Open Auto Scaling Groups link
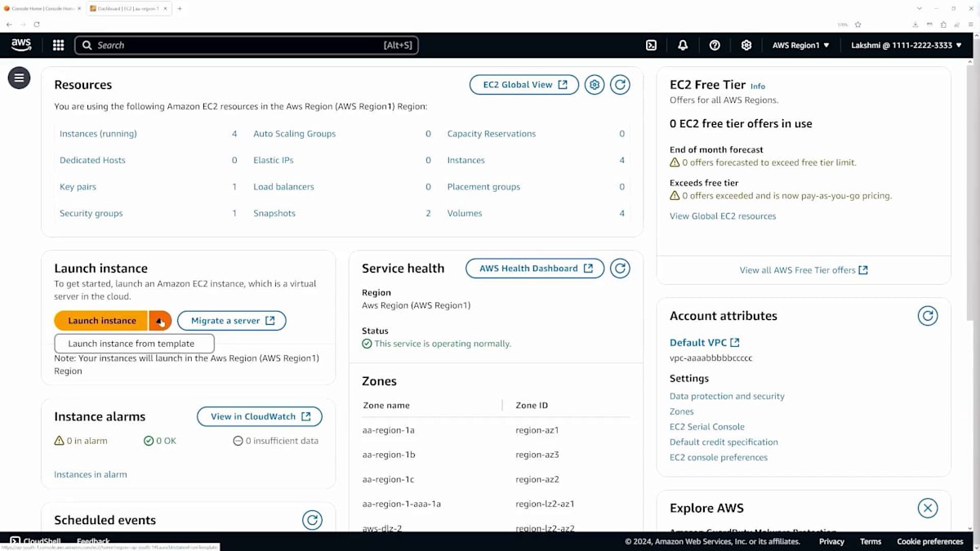980x551 pixels. click(x=294, y=134)
